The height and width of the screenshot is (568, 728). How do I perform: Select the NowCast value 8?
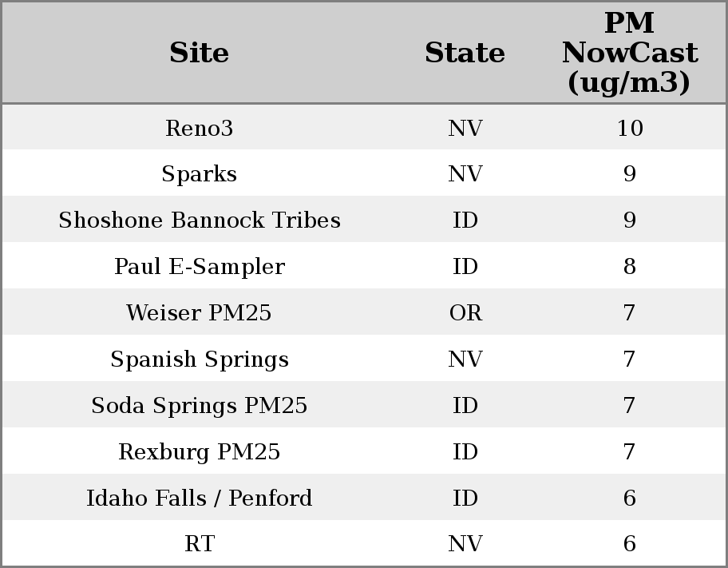(629, 267)
